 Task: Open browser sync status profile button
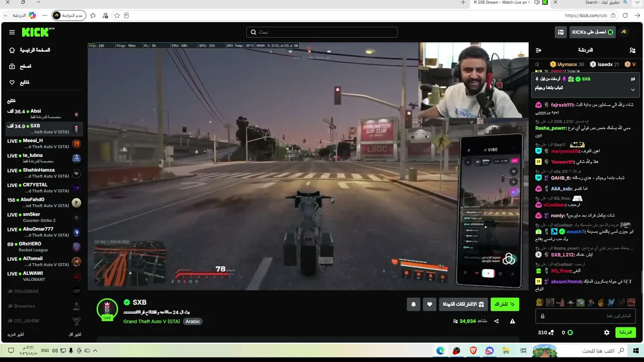pyautogui.click(x=69, y=16)
